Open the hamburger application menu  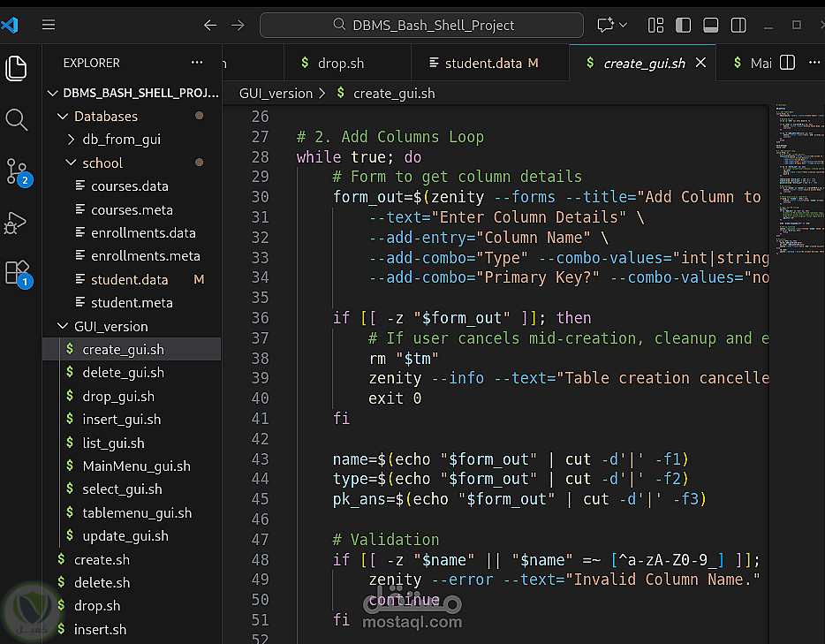pos(49,25)
